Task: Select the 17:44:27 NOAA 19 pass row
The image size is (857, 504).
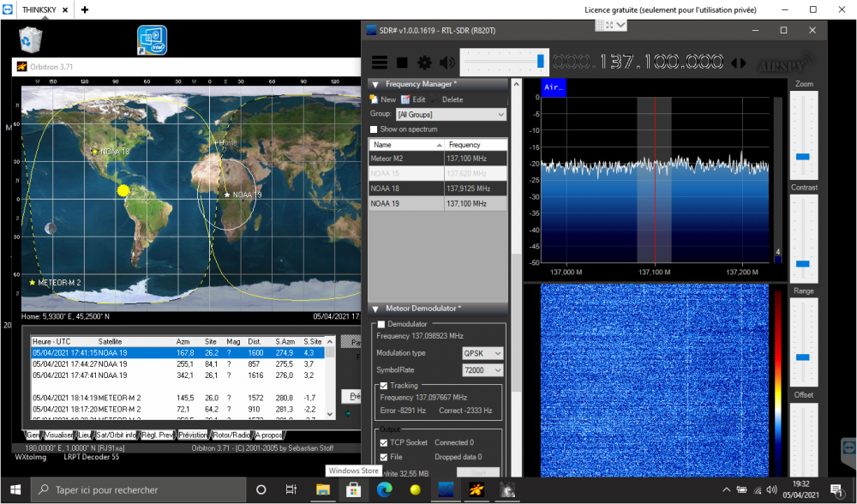Action: (177, 364)
